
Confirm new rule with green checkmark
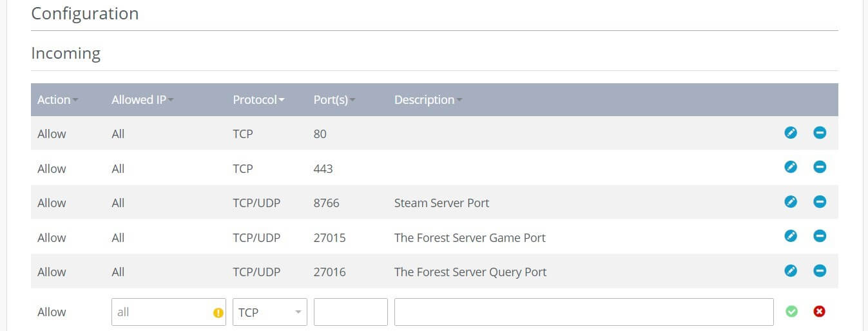(791, 312)
